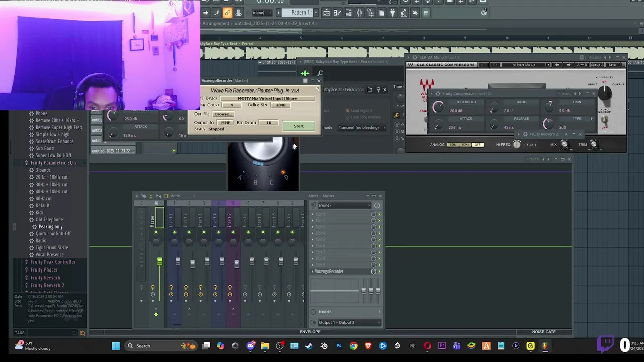Add a new pattern with the plus button
The image size is (644, 362).
point(316,13)
